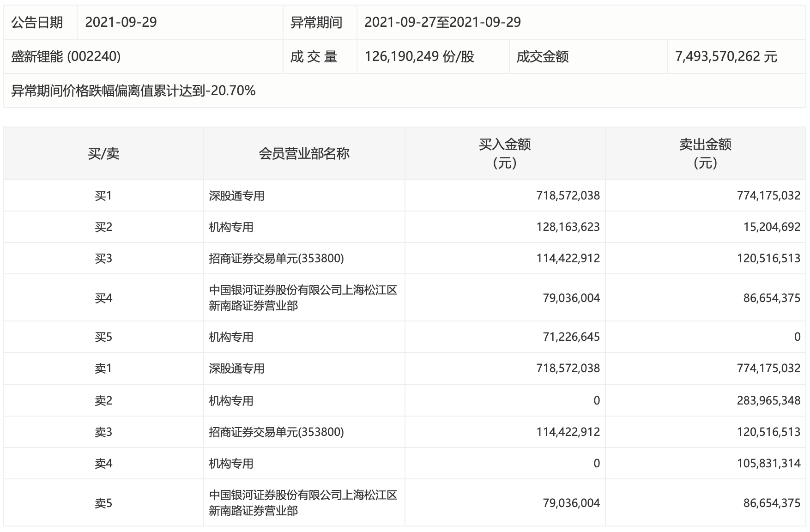Select the 公告日期 label cell
Screen dimensions: 810x532
(37, 22)
